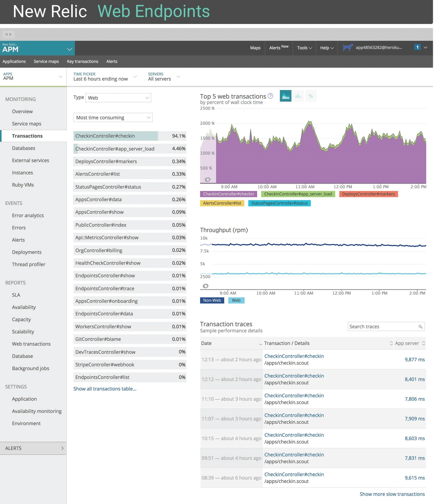Switch to the stacked area chart view icon
Image resolution: width=434 pixels, height=504 pixels.
click(x=286, y=96)
